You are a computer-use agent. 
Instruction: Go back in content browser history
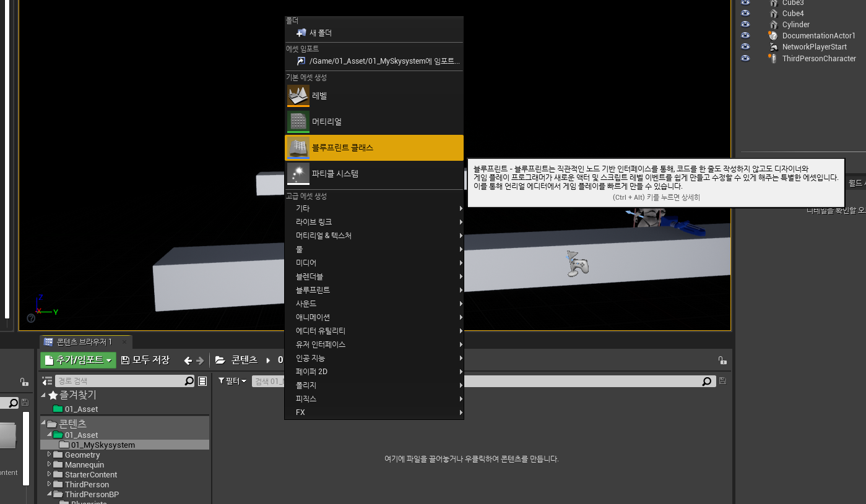(x=188, y=361)
